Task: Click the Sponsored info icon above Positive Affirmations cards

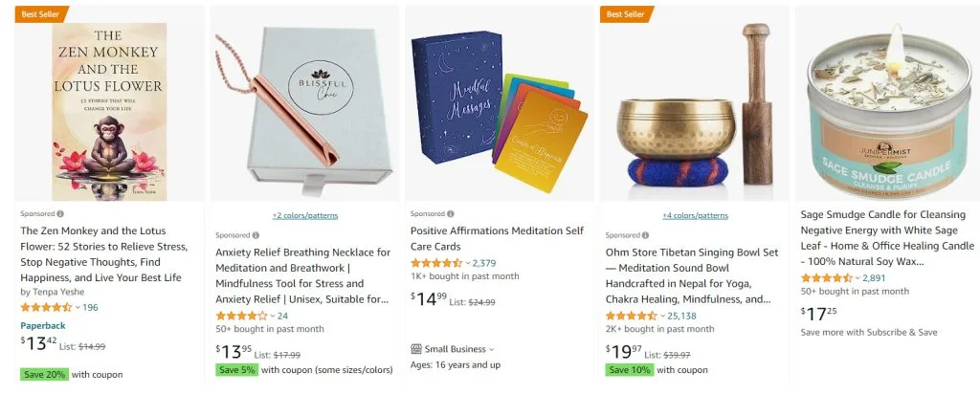Action: coord(451,213)
